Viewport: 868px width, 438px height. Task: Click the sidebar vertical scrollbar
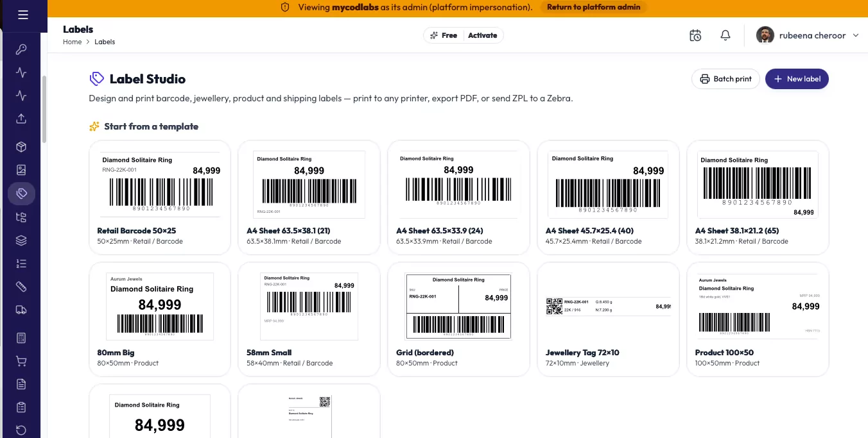coord(44,109)
